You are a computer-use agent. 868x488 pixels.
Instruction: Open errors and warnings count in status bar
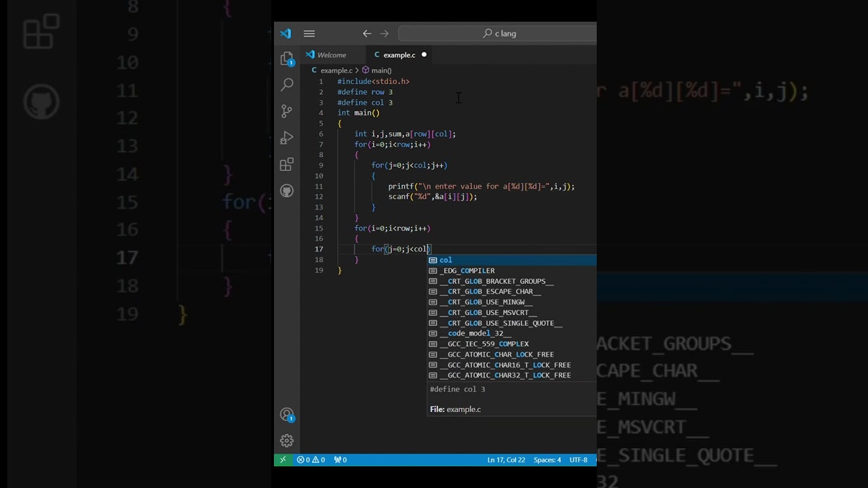[311, 460]
